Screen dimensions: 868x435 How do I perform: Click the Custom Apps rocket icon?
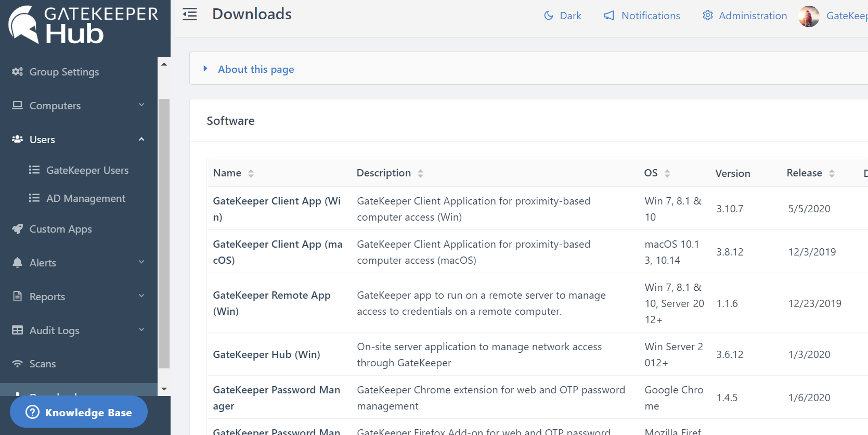click(x=17, y=229)
